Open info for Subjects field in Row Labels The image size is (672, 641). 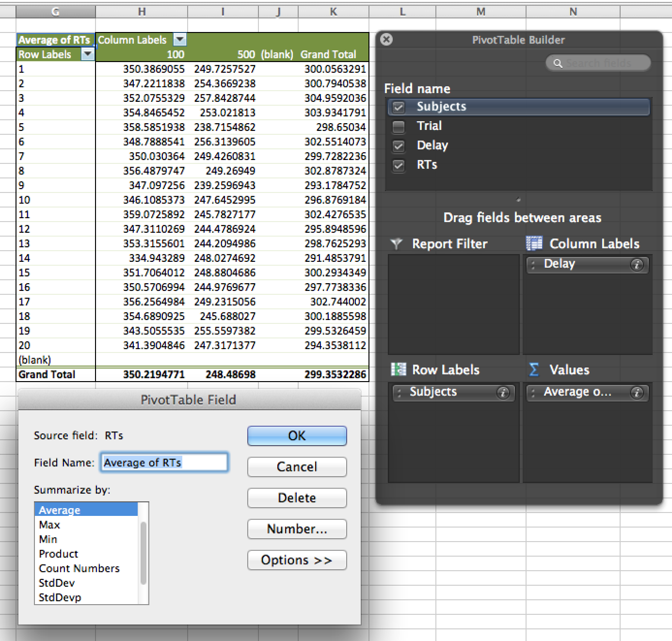[x=503, y=393]
